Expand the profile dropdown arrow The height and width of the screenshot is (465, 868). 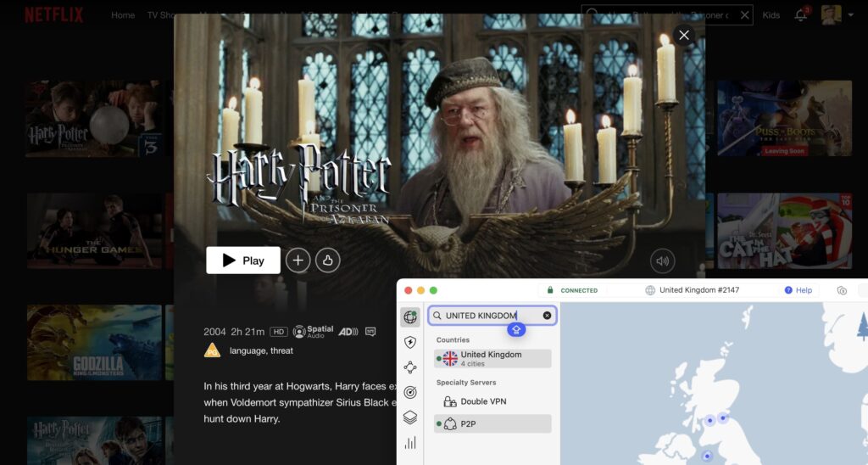point(851,15)
